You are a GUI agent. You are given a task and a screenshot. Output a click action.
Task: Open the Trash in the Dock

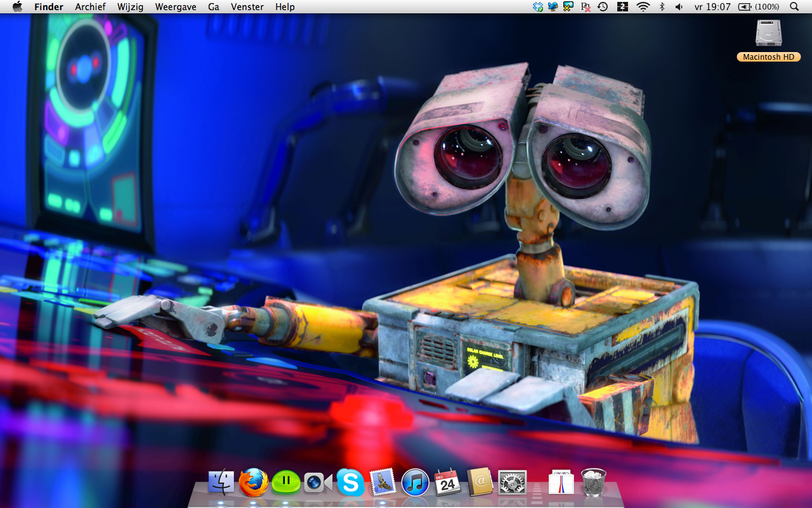[x=594, y=483]
